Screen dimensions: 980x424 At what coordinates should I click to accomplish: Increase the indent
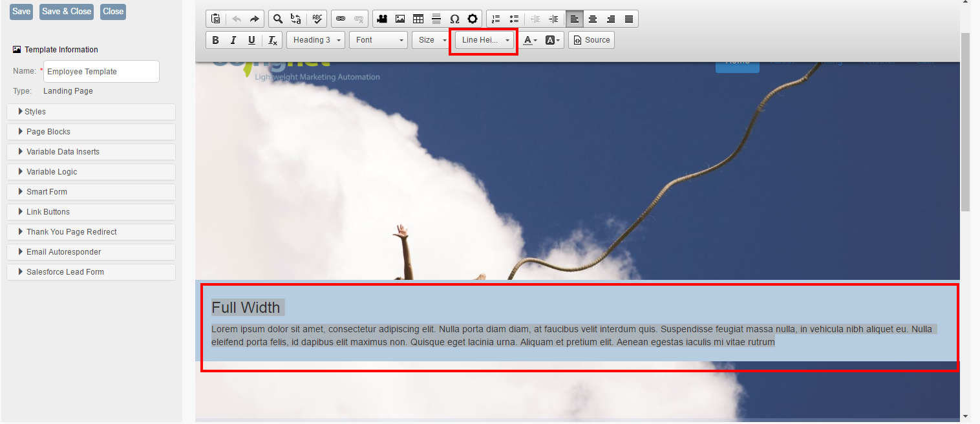553,19
